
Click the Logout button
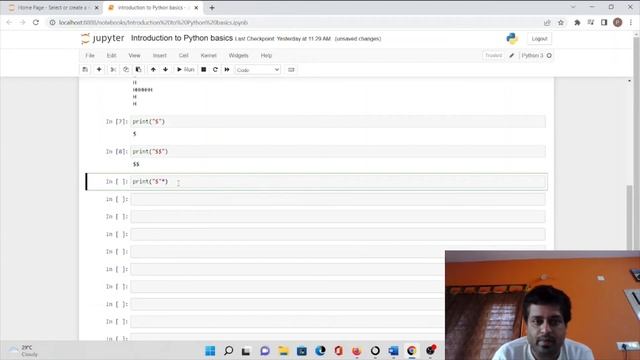539,39
